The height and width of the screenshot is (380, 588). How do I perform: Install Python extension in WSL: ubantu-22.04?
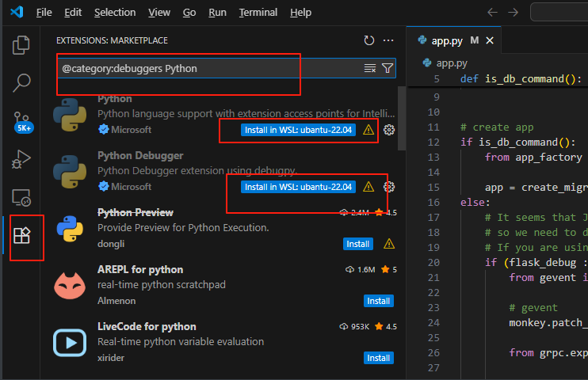(x=298, y=130)
